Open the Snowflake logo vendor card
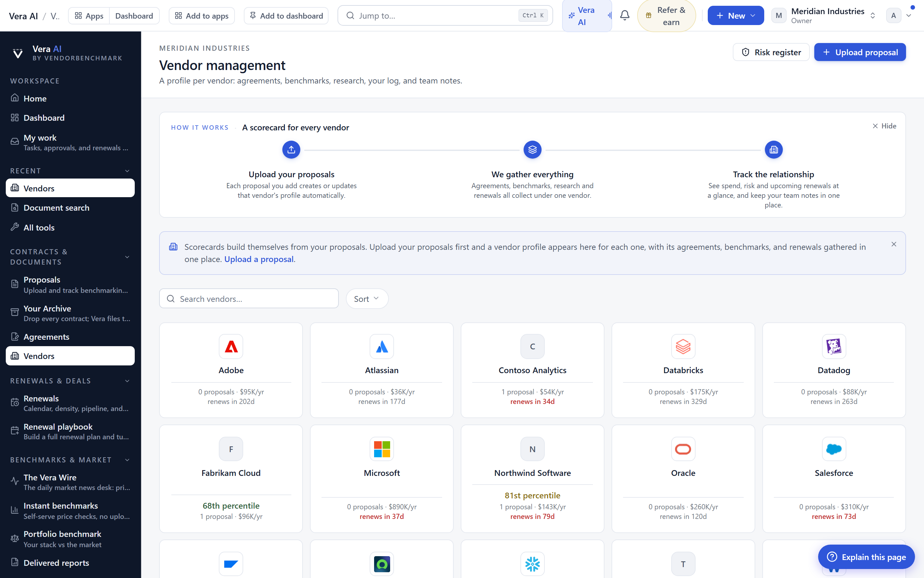Viewport: 924px width, 578px height. click(532, 564)
